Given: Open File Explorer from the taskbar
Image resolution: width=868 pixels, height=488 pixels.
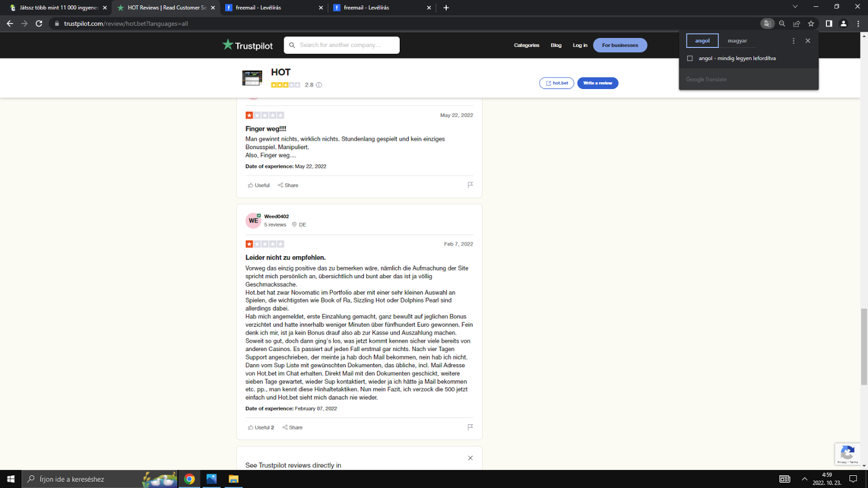Looking at the screenshot, I should [x=233, y=479].
